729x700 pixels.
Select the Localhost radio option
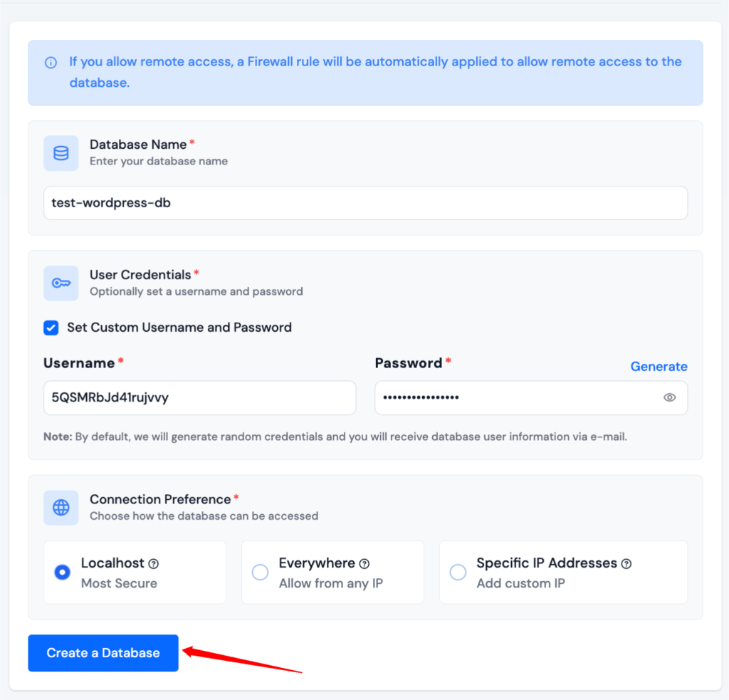pyautogui.click(x=63, y=572)
